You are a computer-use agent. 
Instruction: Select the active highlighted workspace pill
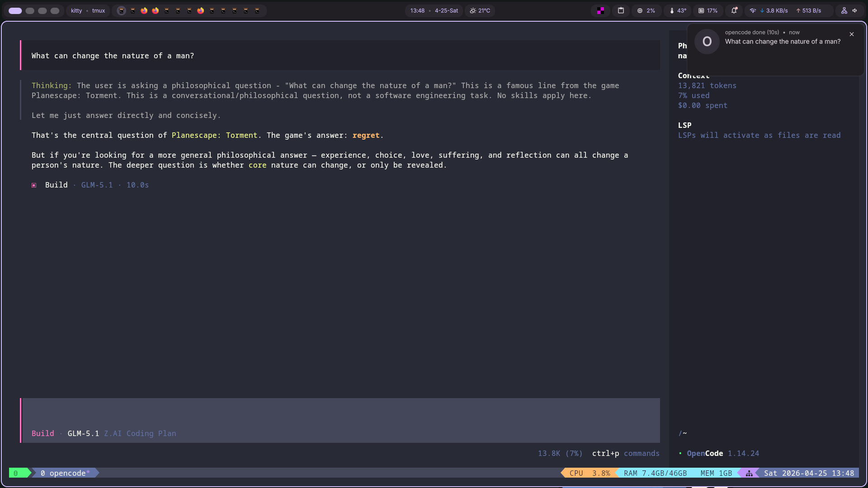[15, 11]
